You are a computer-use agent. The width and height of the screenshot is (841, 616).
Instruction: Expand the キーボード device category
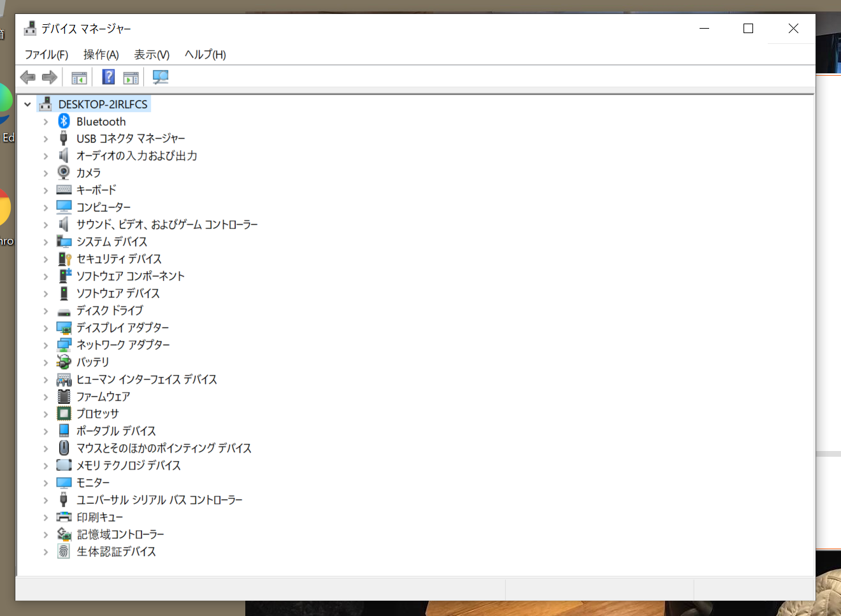[45, 190]
